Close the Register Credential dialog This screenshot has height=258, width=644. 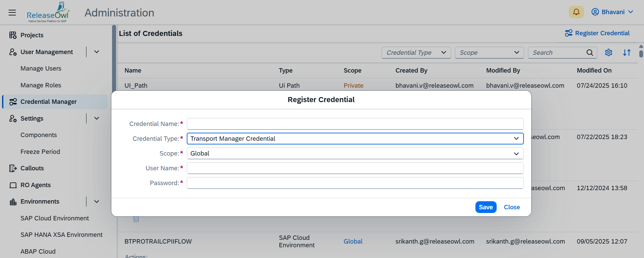tap(511, 207)
